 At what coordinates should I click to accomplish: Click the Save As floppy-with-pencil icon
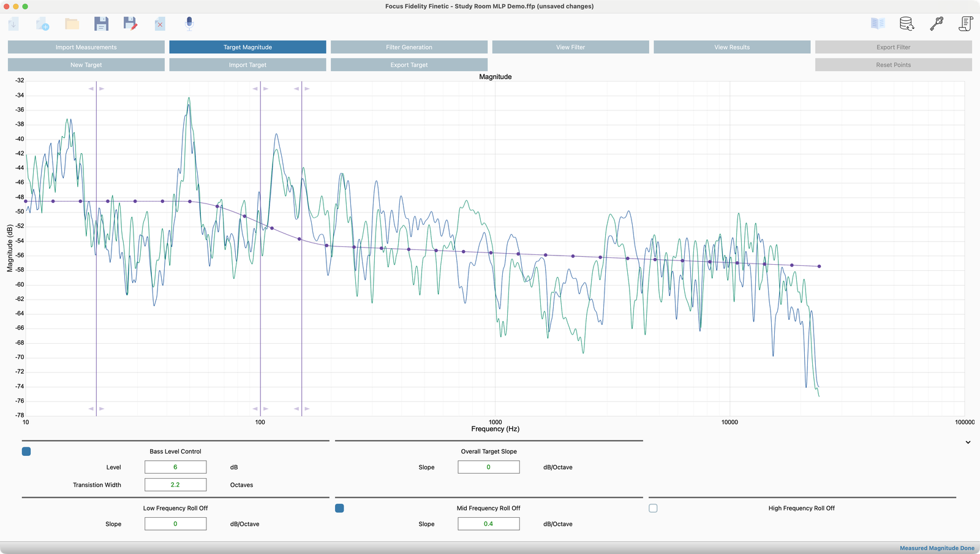point(130,24)
